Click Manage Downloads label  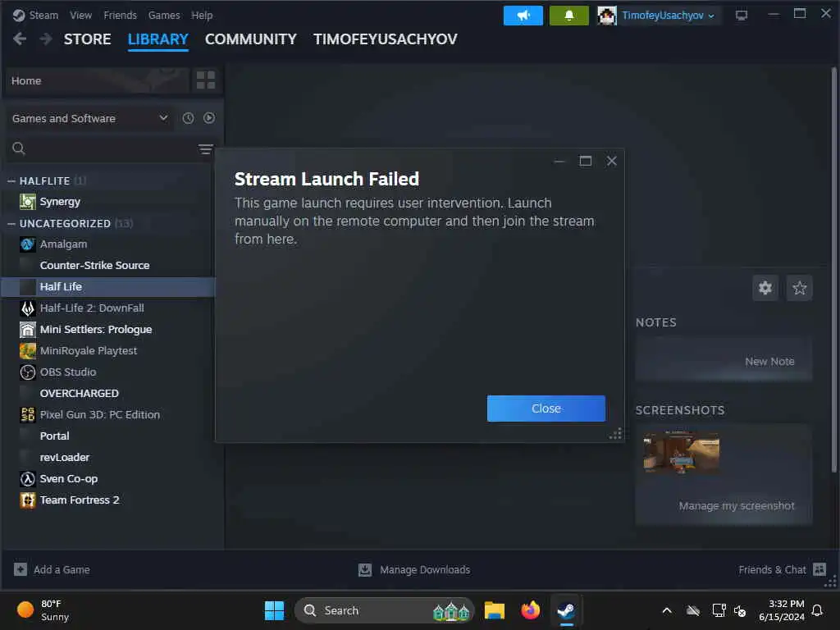tap(425, 569)
